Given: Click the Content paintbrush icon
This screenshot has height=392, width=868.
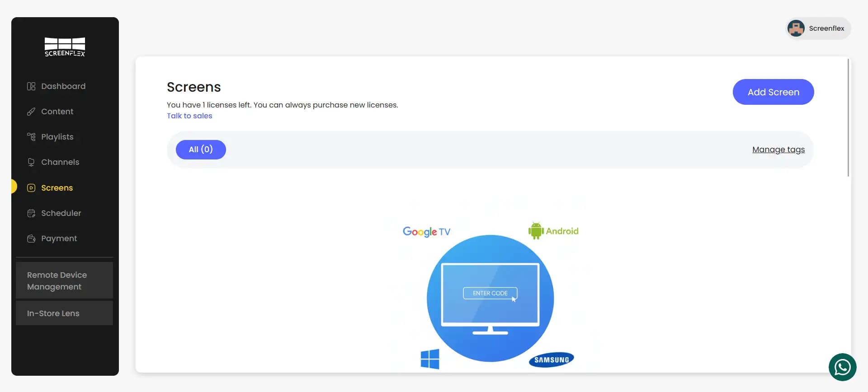Looking at the screenshot, I should [x=31, y=112].
